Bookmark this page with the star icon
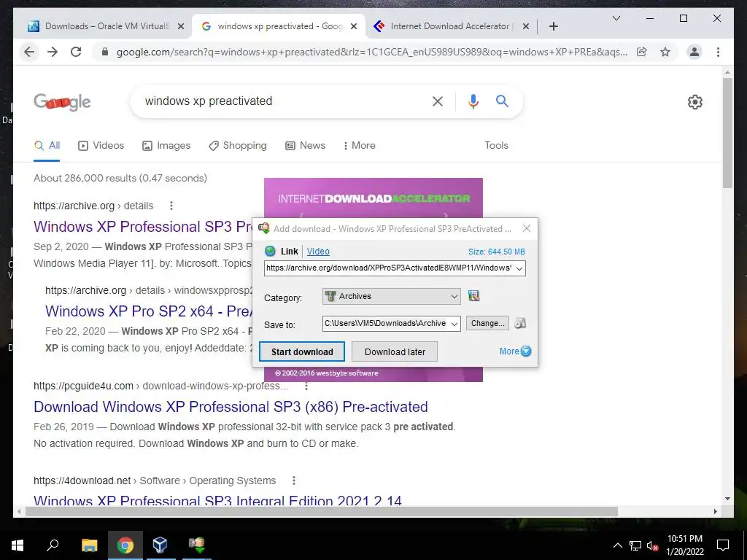The height and width of the screenshot is (560, 747). tap(665, 52)
